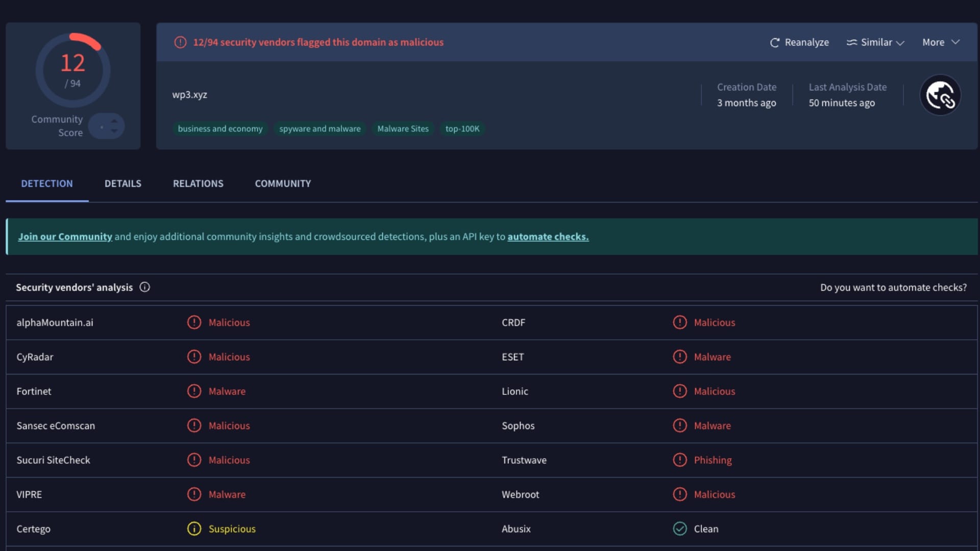Click the alert icon in Sansec eComscan row
The image size is (980, 551).
point(194,425)
